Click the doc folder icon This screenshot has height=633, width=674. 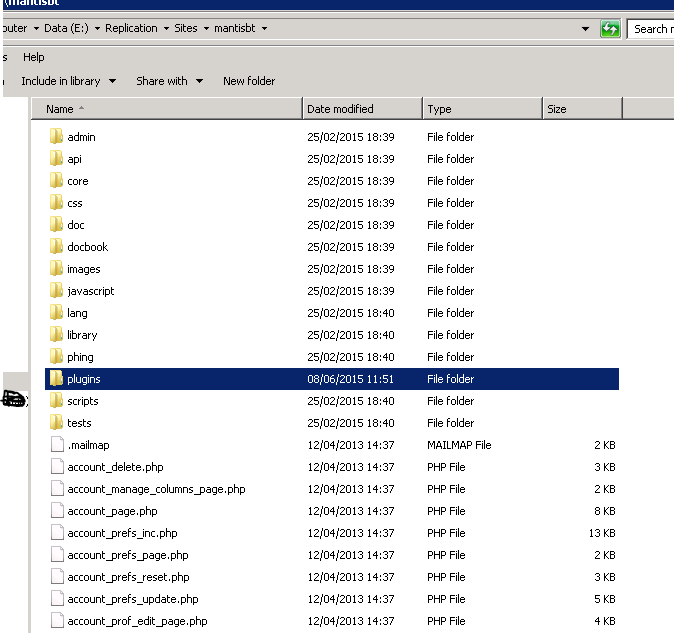(x=56, y=224)
